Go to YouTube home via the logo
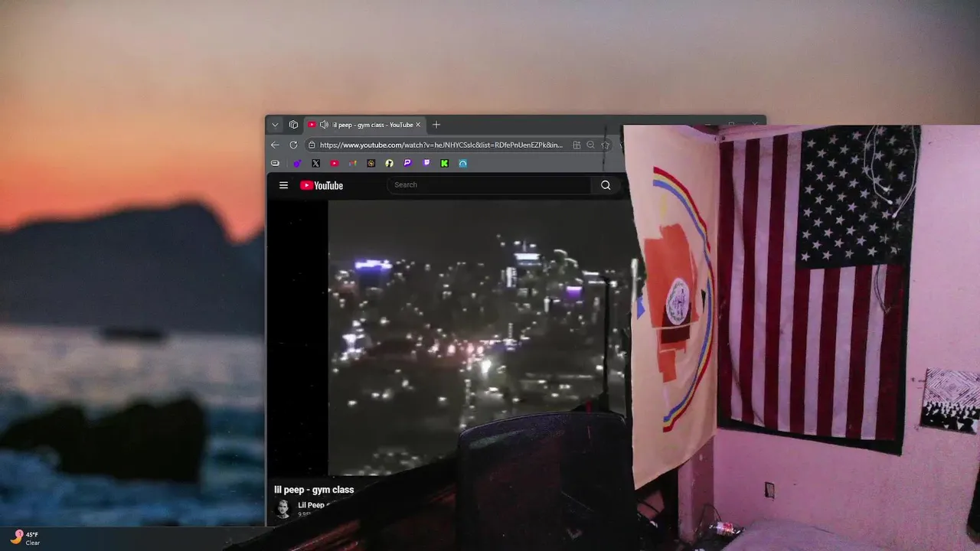Screen dimensions: 980x551 click(x=322, y=185)
